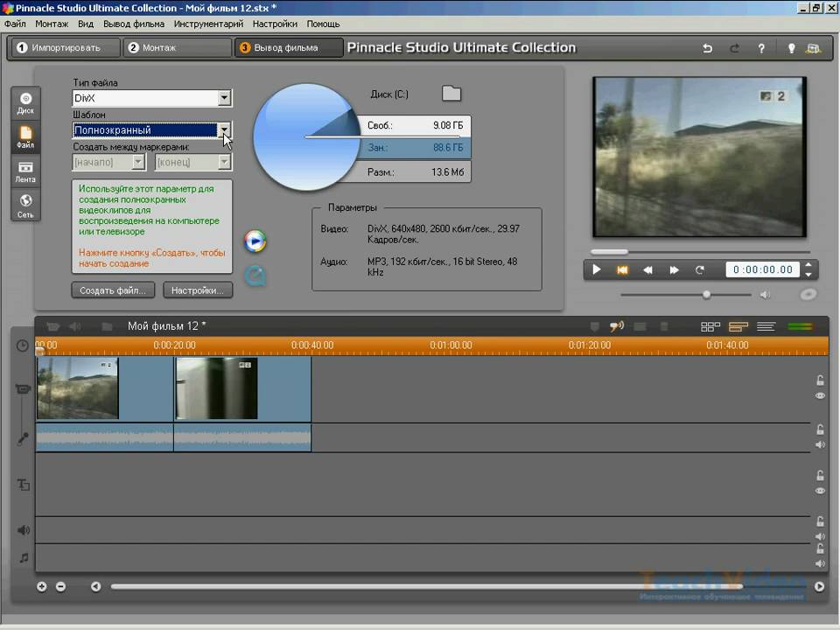Mute the audio track speaker icon
The width and height of the screenshot is (840, 630).
point(820,444)
